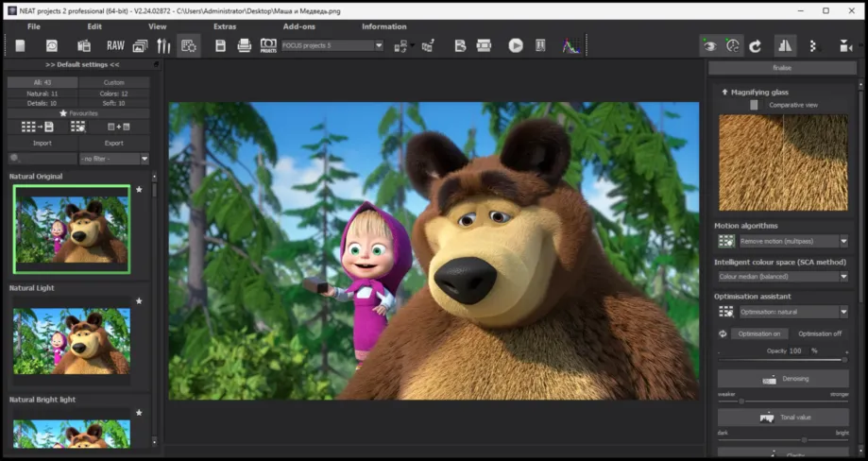Click the Tonal value dark-bright slider handle
868x461 pixels.
pos(804,440)
